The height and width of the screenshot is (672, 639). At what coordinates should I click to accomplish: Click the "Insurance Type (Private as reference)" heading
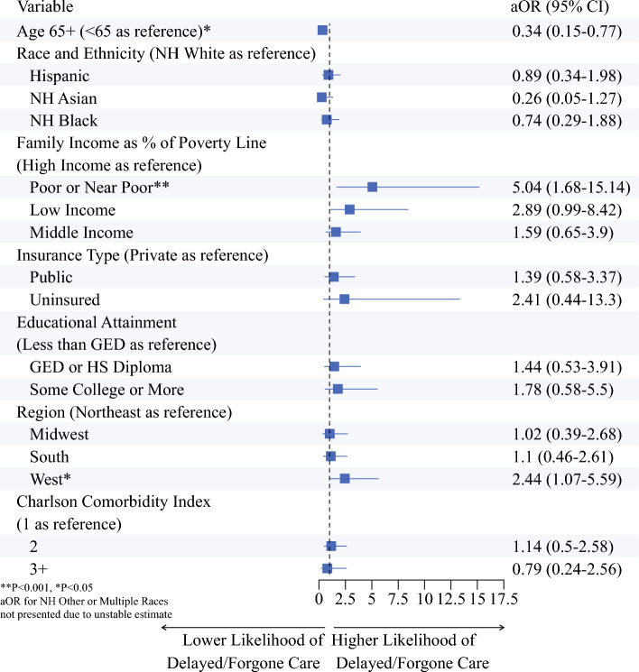[x=142, y=254]
